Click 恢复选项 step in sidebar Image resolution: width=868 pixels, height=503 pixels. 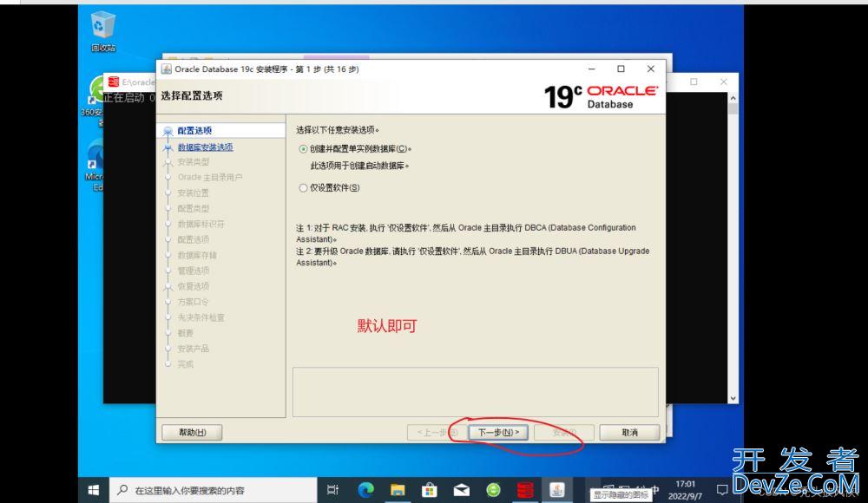point(194,286)
